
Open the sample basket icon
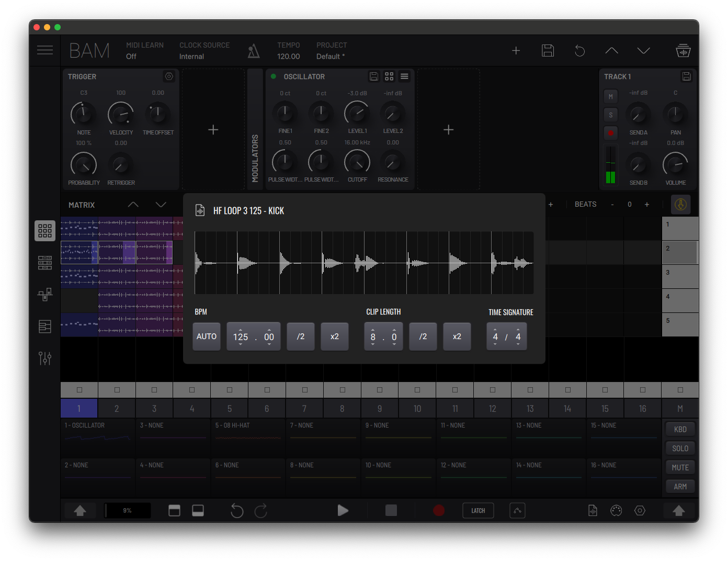pos(683,51)
